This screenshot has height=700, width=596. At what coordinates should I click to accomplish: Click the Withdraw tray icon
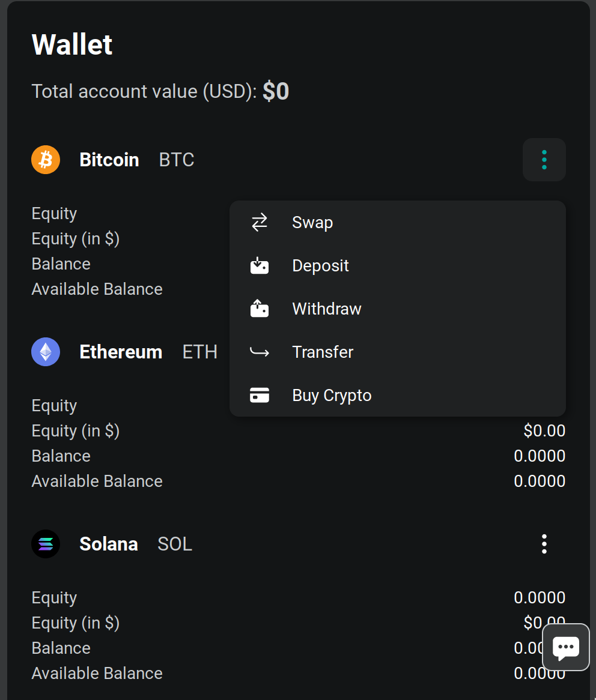pos(260,309)
